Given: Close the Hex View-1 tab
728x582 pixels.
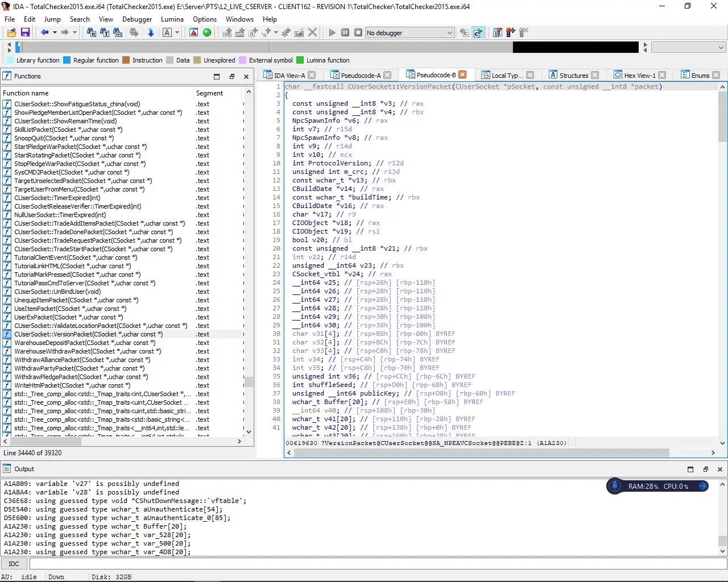Looking at the screenshot, I should [662, 75].
